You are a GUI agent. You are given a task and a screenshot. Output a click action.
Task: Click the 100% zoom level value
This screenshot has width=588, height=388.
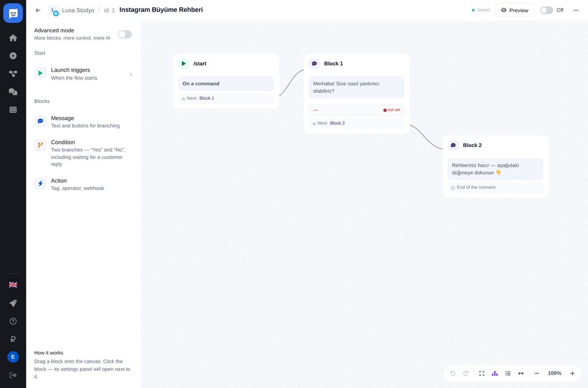click(x=554, y=373)
